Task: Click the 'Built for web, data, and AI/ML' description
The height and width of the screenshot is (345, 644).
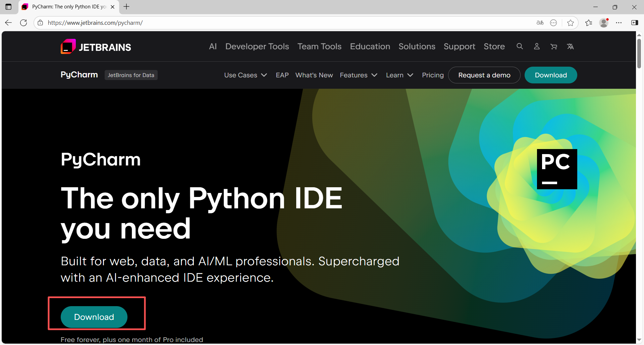Action: click(x=230, y=269)
